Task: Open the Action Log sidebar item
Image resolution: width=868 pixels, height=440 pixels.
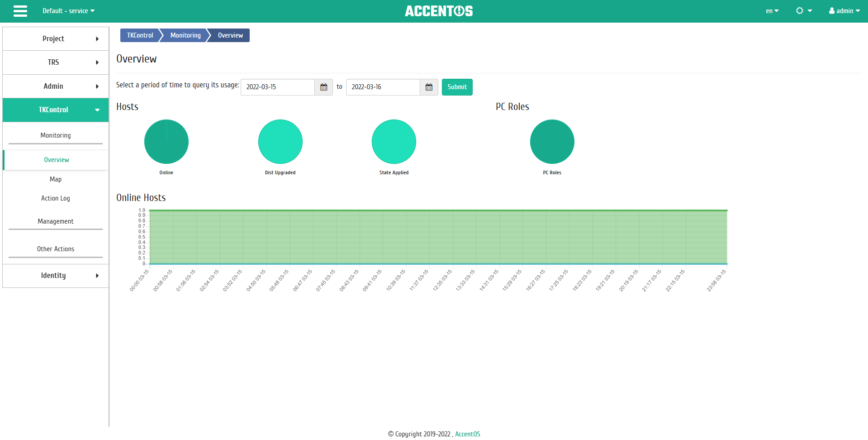Action: [x=56, y=198]
